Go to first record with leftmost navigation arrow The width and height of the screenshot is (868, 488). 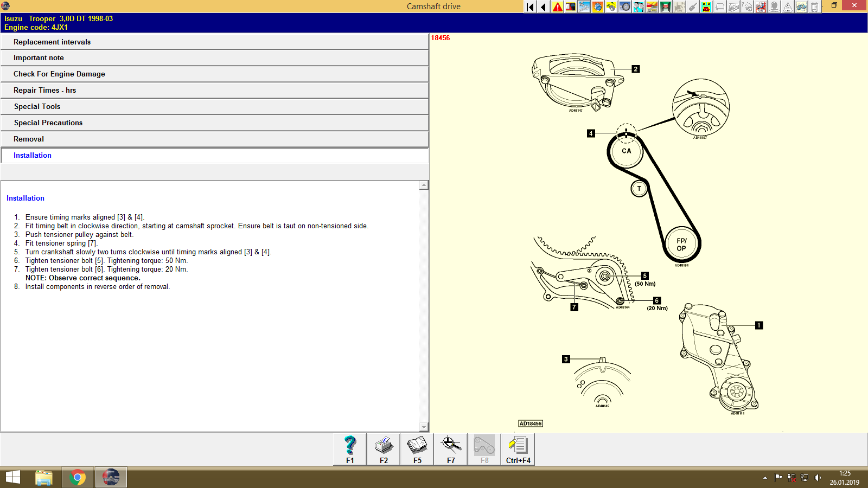pyautogui.click(x=530, y=7)
